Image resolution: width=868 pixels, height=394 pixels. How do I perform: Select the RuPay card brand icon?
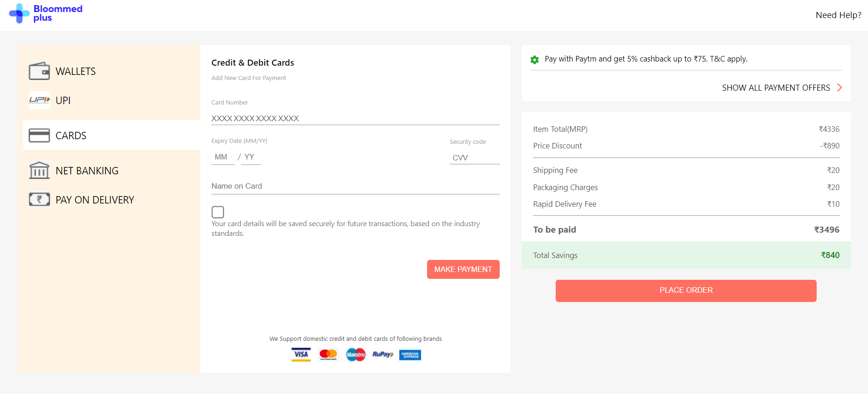click(x=382, y=354)
